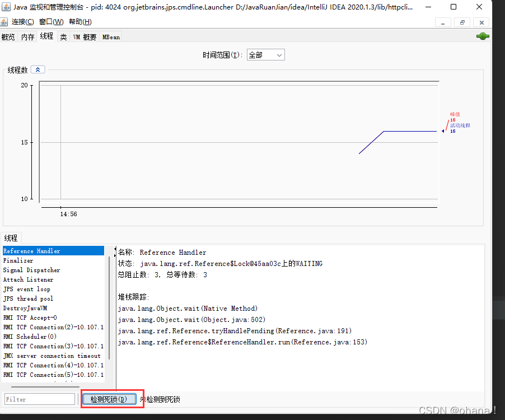Image resolution: width=505 pixels, height=420 pixels.
Task: Open the 帮助(H) menu
Action: point(80,21)
